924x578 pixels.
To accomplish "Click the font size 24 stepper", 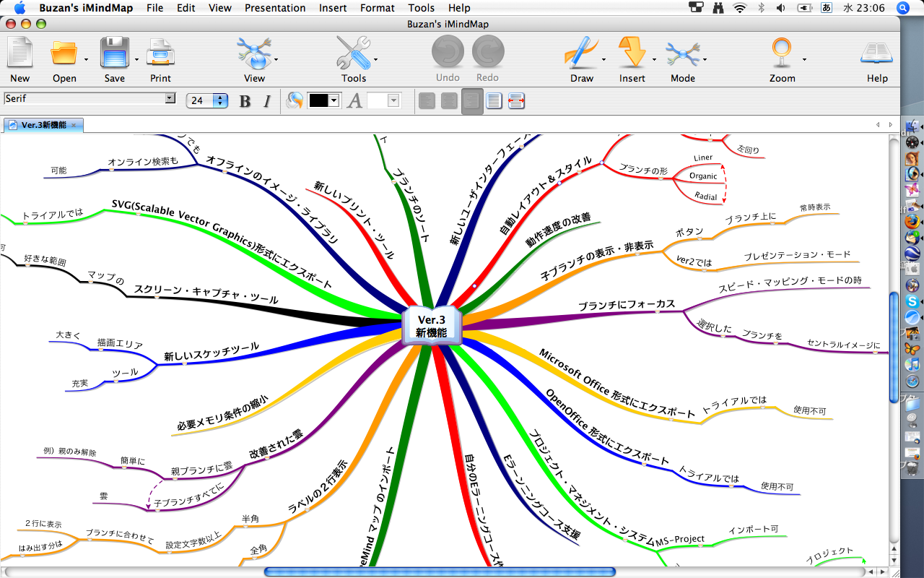I will pos(221,101).
